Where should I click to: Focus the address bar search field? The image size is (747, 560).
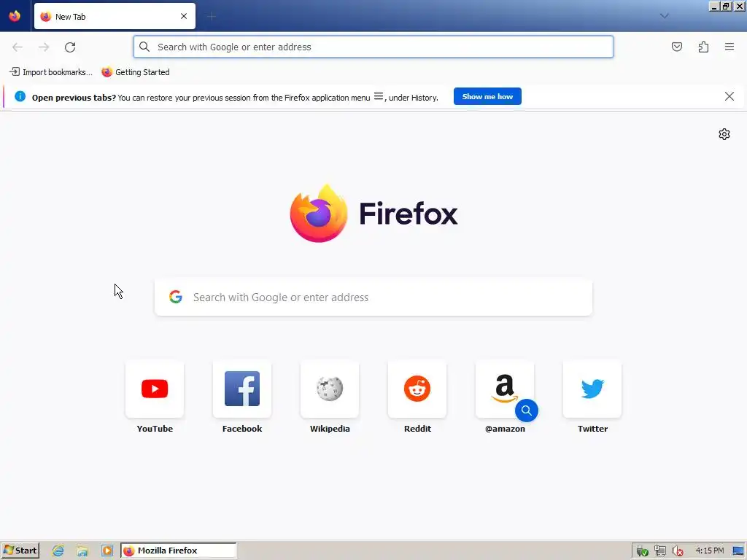point(373,47)
